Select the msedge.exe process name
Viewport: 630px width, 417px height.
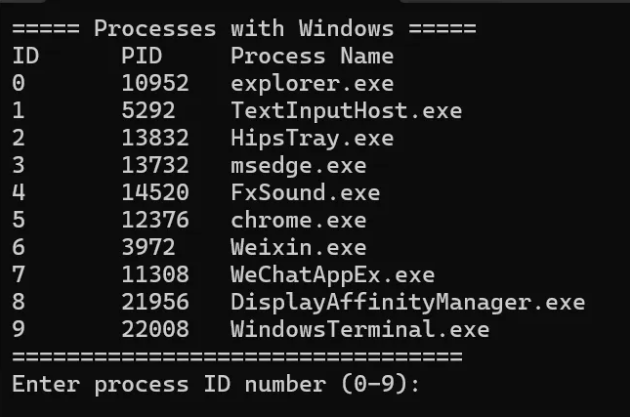tap(298, 165)
